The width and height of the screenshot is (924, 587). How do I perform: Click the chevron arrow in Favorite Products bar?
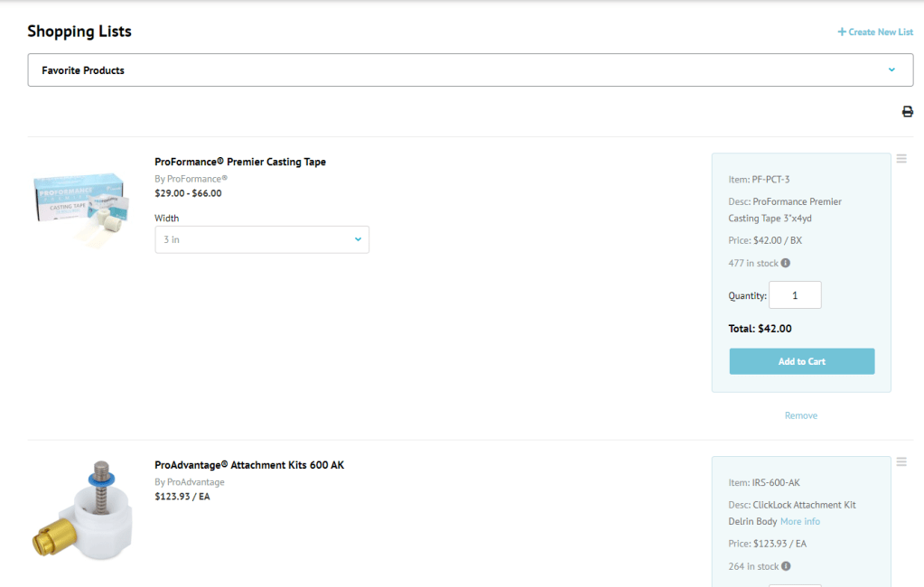pyautogui.click(x=891, y=70)
